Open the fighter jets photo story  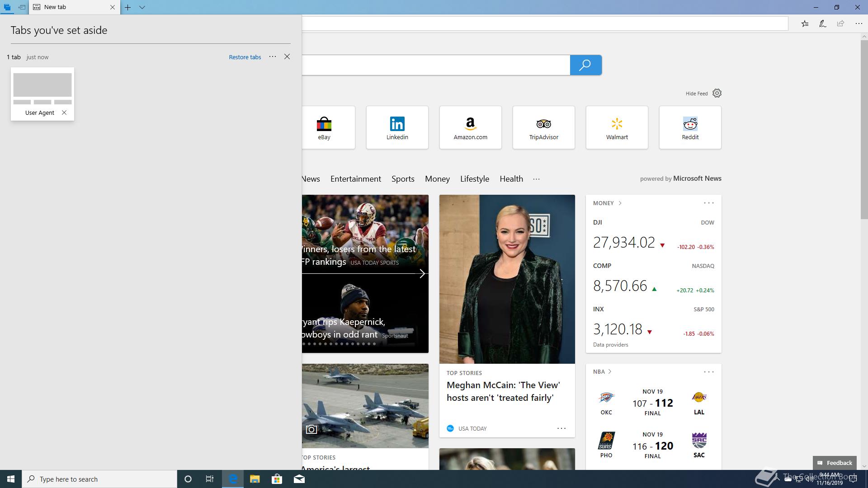coord(365,406)
